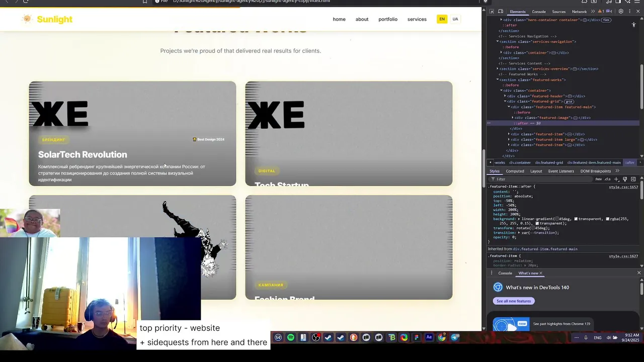
Task: Switch site language to UA
Action: [455, 19]
